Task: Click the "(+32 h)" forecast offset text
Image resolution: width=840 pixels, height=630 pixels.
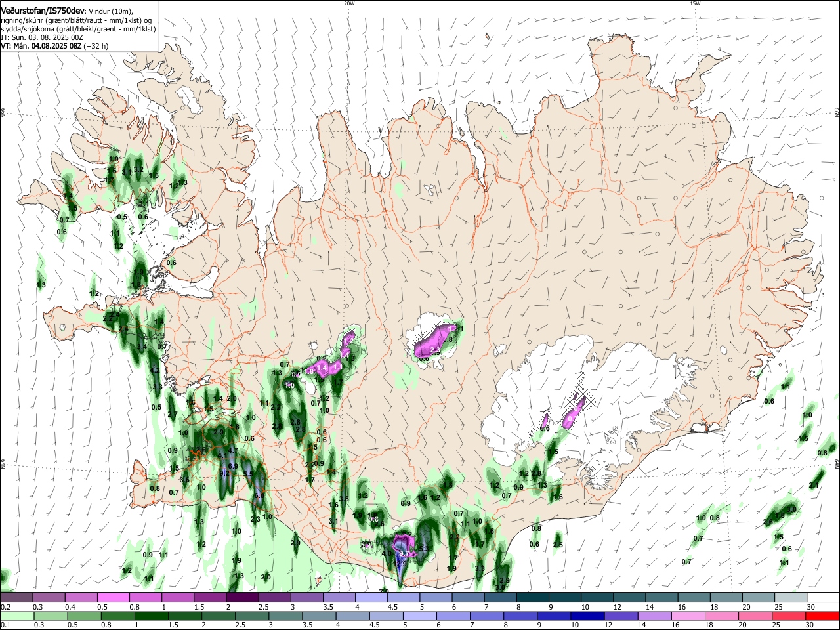Action: coord(96,46)
